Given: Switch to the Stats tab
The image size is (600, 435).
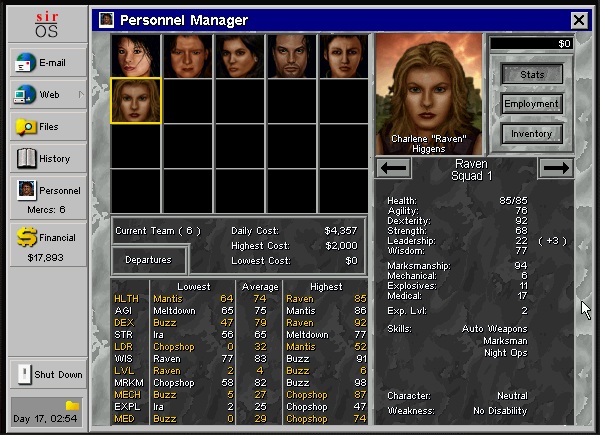Looking at the screenshot, I should [x=531, y=74].
